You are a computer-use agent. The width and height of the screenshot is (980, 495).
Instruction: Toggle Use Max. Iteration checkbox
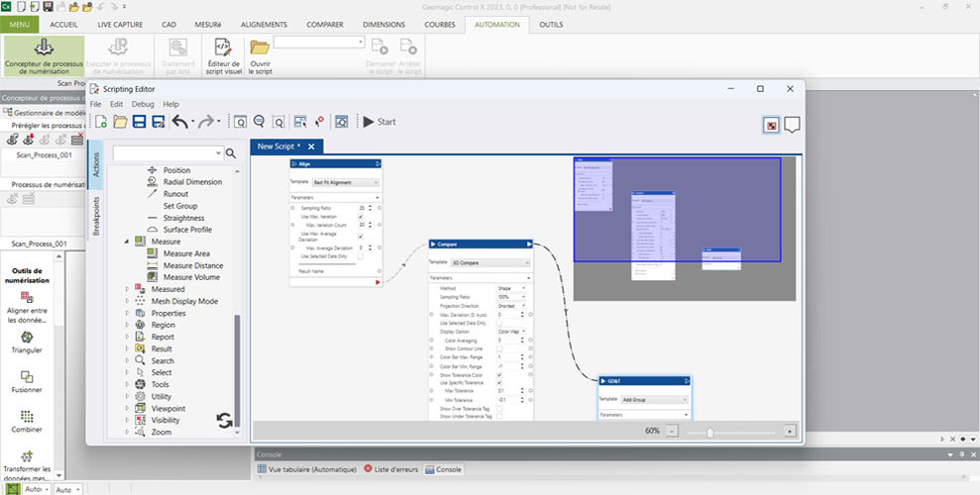pos(361,217)
